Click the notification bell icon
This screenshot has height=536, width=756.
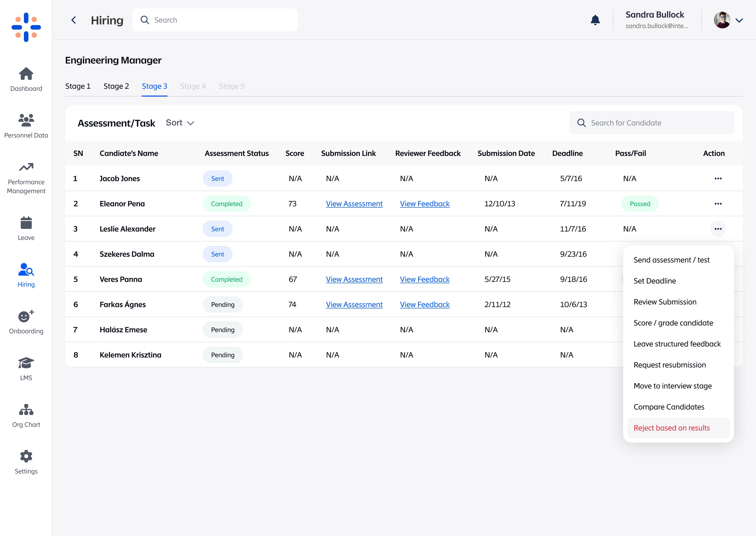point(595,20)
